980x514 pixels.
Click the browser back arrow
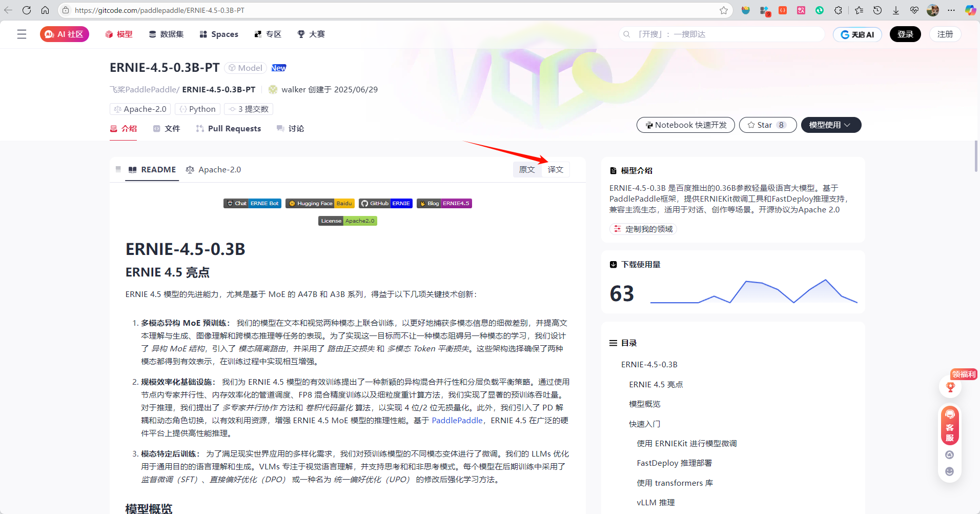click(8, 10)
